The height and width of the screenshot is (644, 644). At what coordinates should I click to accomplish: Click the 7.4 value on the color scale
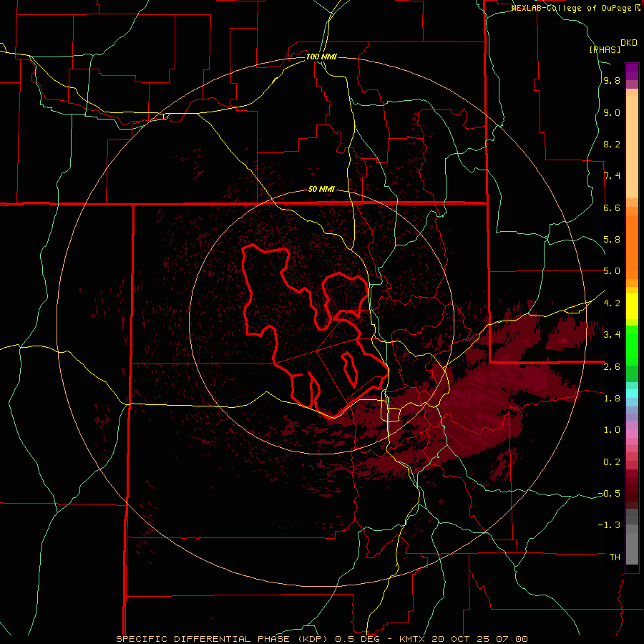coord(612,176)
